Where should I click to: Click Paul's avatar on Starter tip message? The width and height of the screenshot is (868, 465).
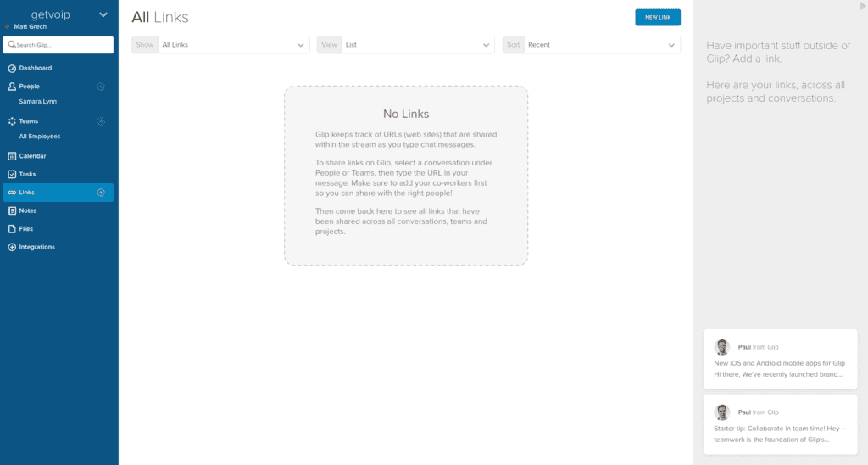coord(722,412)
